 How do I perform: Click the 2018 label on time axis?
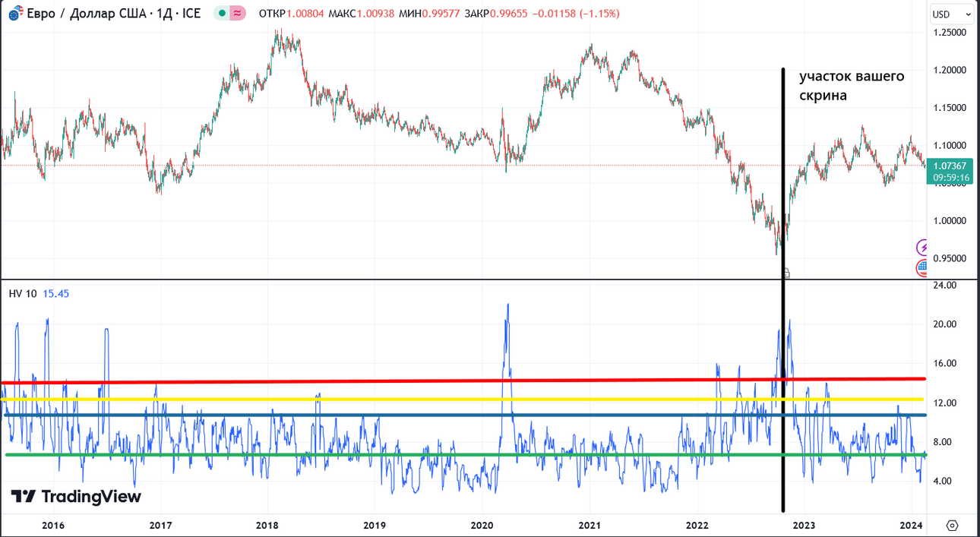(267, 525)
